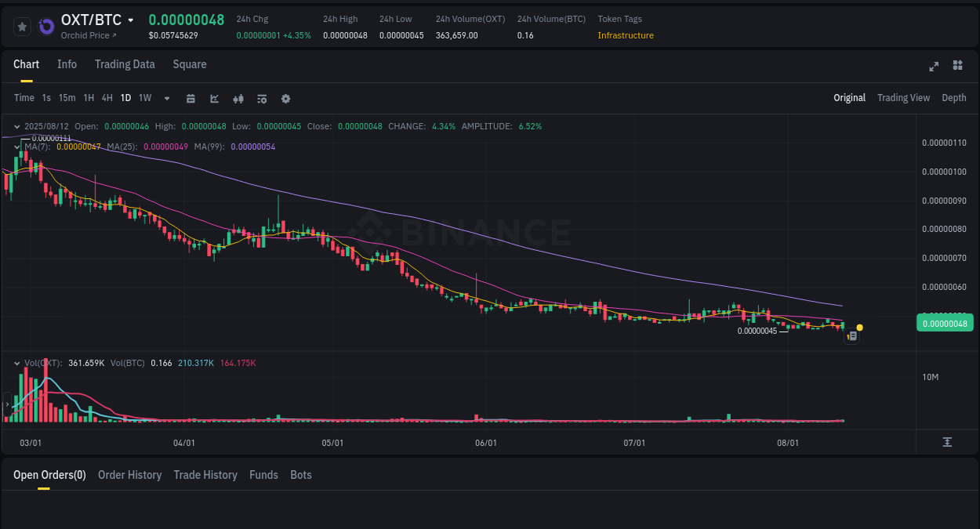Viewport: 980px width, 529px height.
Task: Click the scroll-to-latest-candle icon
Action: (948, 442)
